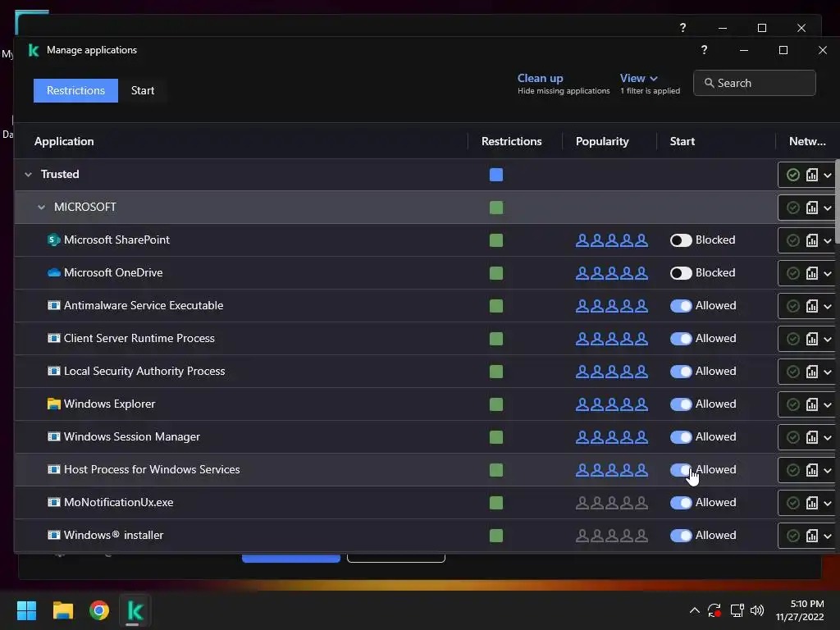Screen dimensions: 840x630
Task: Click the Local Security Authority Process icon
Action: pos(53,372)
